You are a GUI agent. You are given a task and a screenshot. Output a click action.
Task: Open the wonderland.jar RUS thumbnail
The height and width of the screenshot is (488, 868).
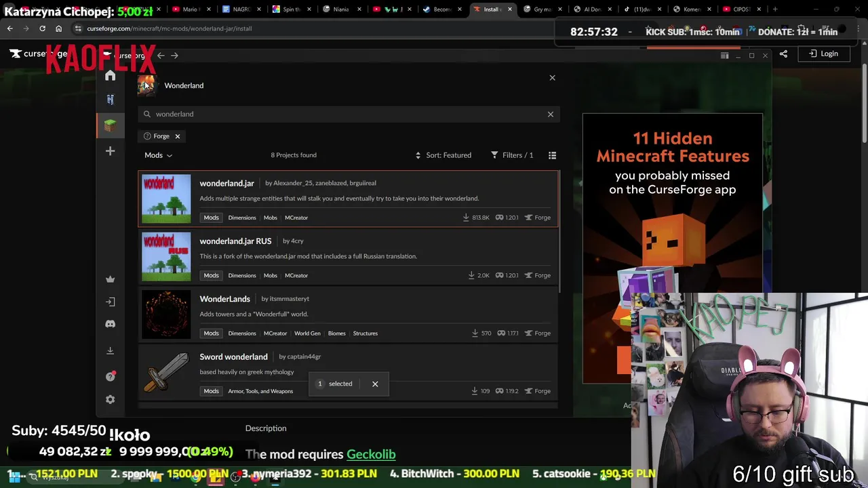(166, 256)
